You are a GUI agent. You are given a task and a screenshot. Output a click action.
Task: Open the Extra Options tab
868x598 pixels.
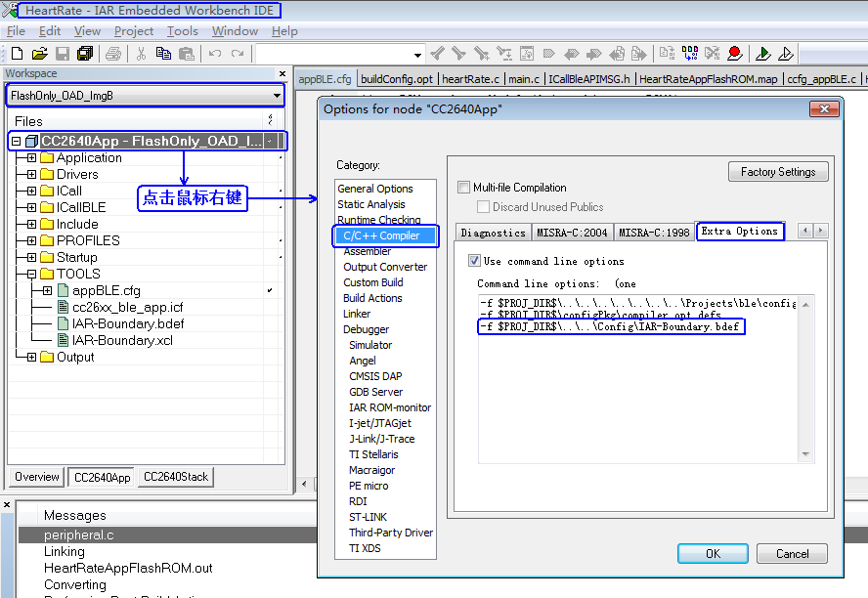(740, 232)
